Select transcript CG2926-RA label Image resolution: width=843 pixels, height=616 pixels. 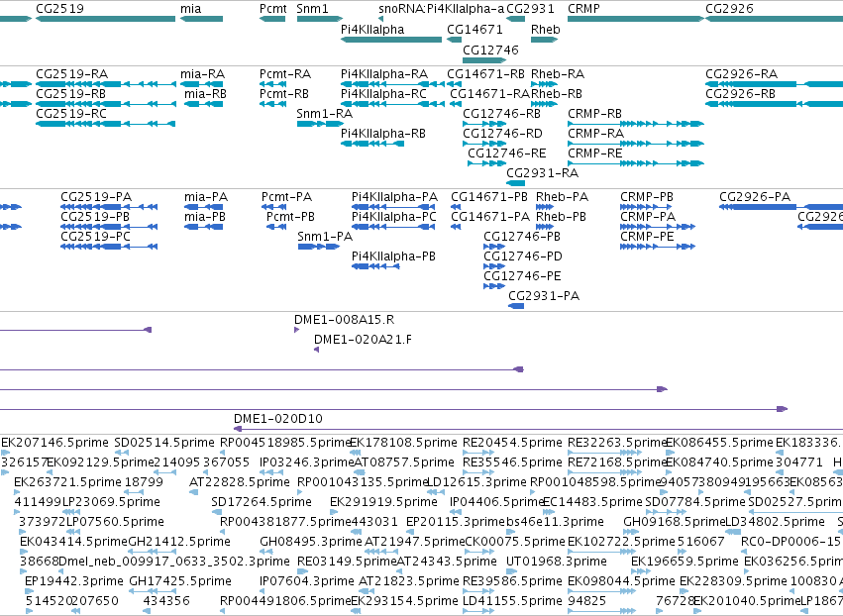coord(741,74)
